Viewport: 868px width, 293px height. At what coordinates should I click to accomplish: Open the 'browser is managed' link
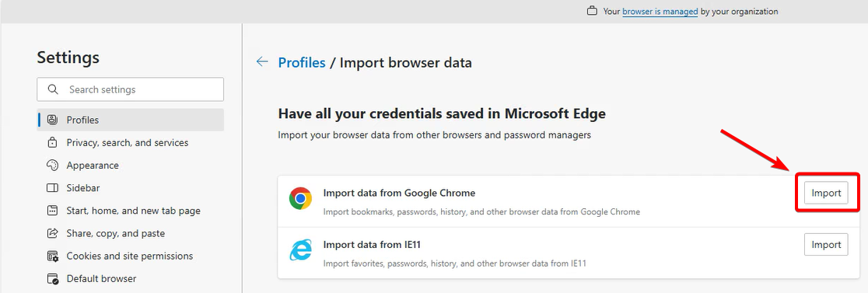click(660, 11)
